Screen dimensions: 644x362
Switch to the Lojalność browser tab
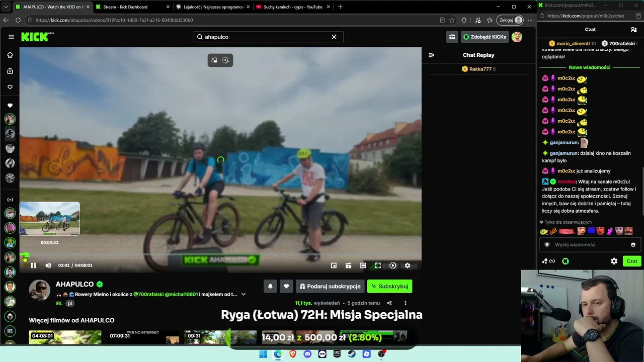coord(213,7)
